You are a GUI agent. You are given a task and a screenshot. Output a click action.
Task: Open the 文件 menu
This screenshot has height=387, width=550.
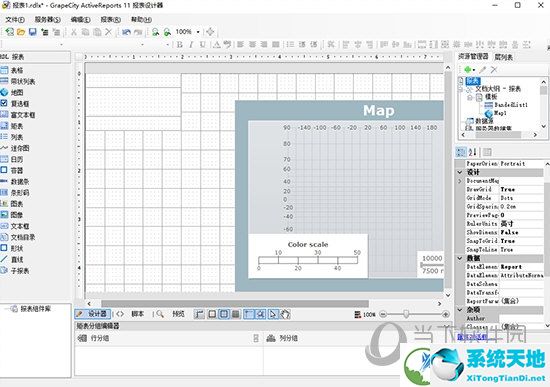(x=14, y=20)
